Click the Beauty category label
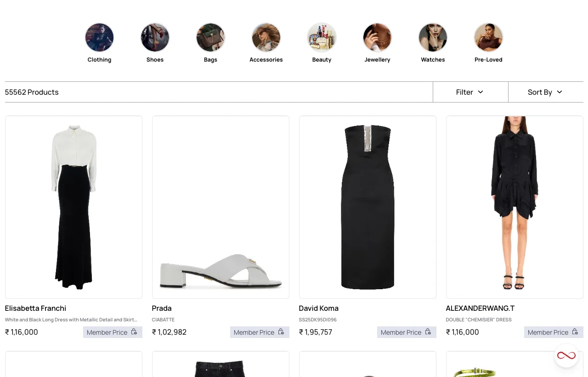 [322, 60]
